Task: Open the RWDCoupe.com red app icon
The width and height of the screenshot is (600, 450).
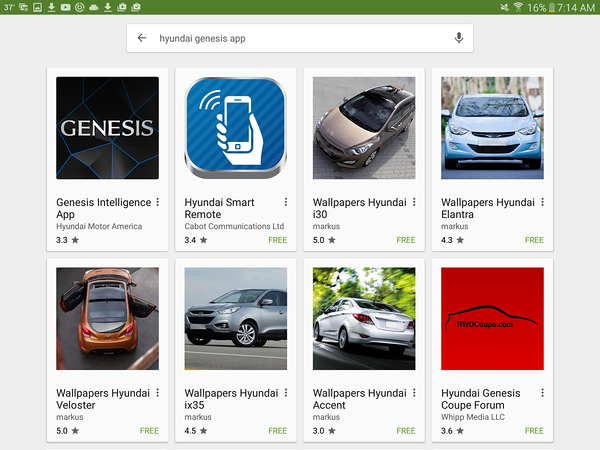Action: click(x=492, y=318)
